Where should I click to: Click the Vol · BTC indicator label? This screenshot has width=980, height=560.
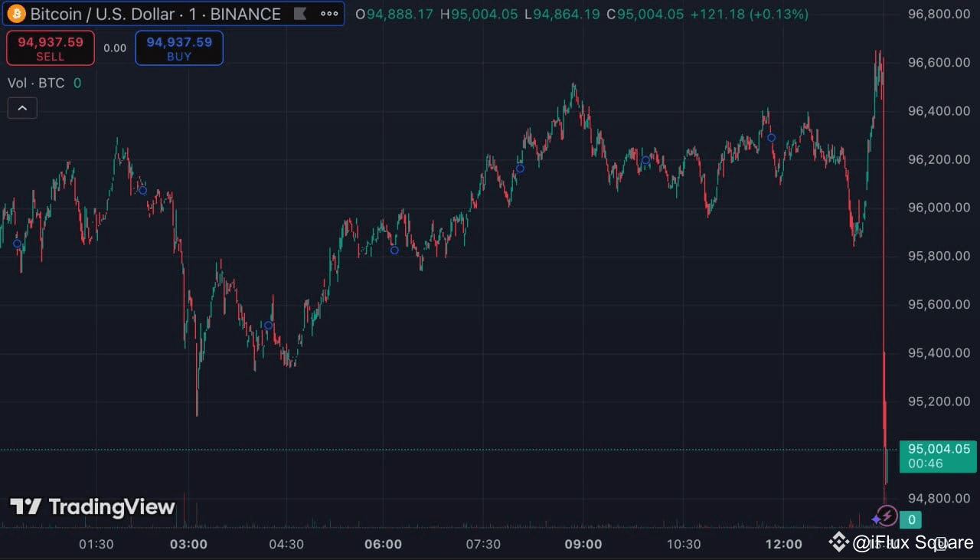[x=36, y=83]
